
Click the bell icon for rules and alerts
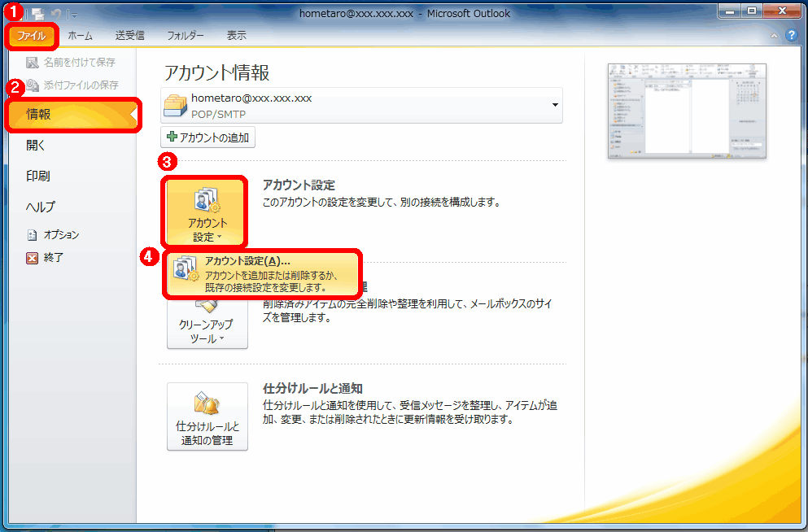coord(207,403)
